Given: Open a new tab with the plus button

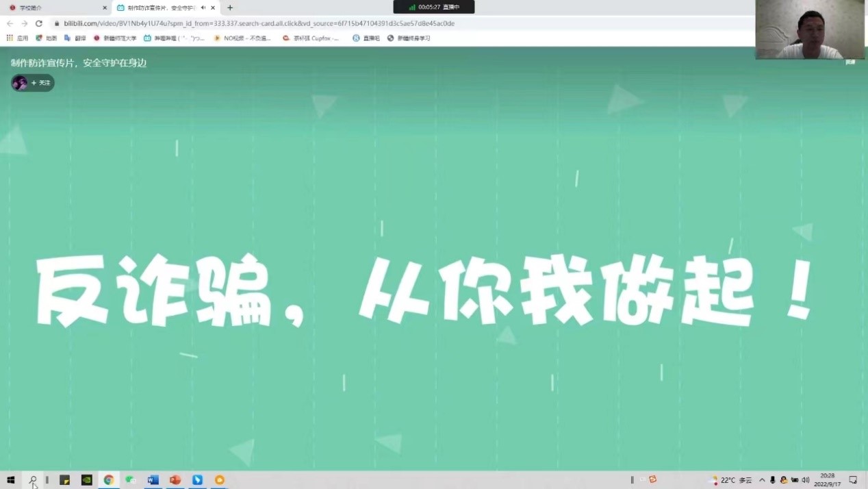Looking at the screenshot, I should click(230, 8).
